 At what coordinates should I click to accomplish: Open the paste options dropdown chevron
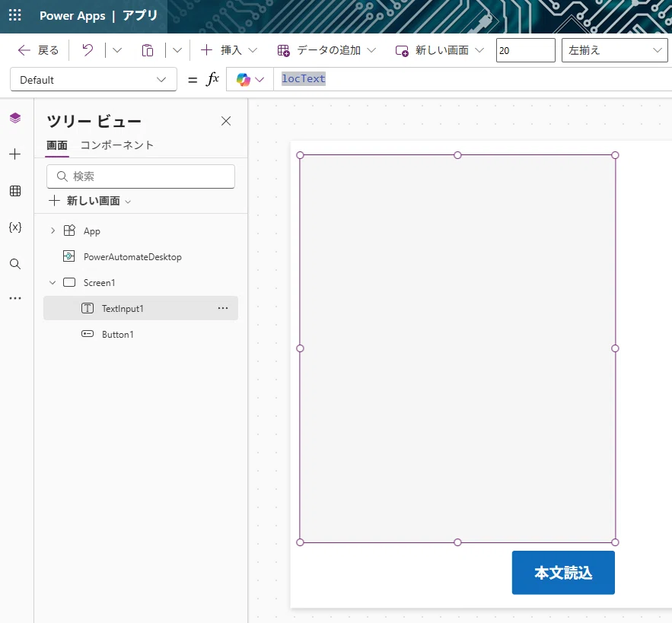[177, 50]
